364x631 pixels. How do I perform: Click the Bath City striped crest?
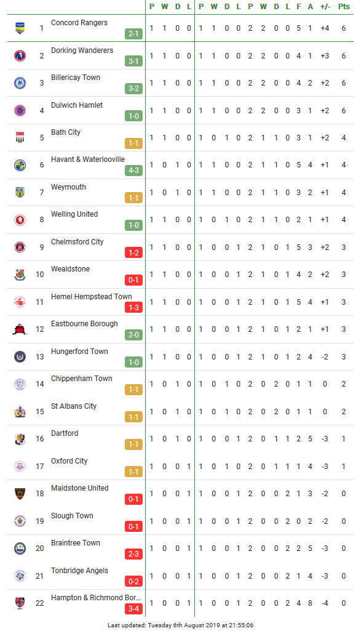pos(20,138)
